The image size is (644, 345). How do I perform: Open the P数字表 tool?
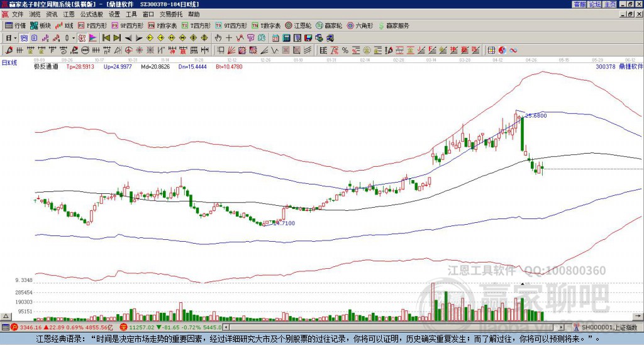[162, 25]
